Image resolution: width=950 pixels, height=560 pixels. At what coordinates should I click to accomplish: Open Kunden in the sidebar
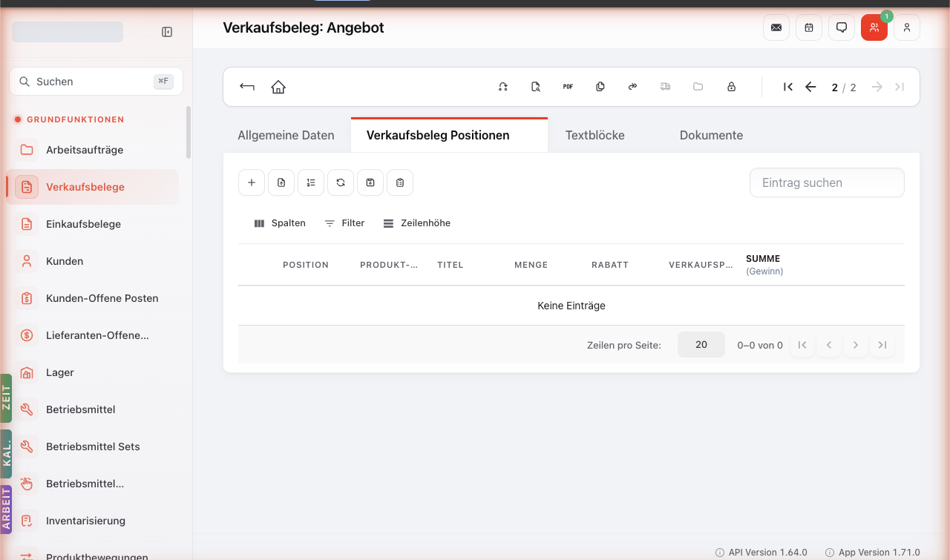point(93,261)
